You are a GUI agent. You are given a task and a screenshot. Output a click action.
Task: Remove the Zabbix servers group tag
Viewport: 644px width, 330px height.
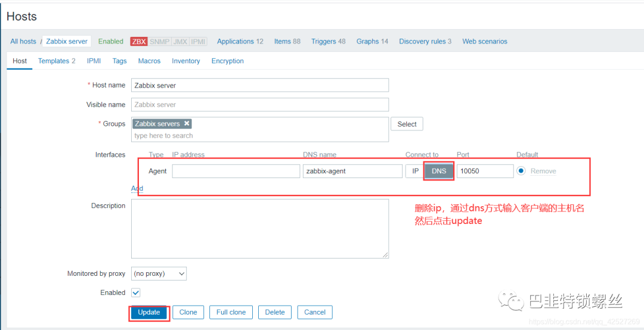coord(187,123)
